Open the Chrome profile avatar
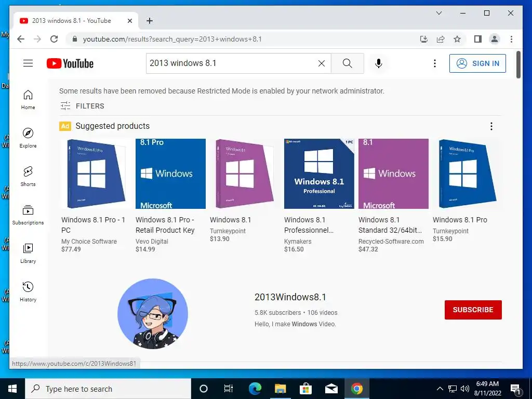The width and height of the screenshot is (532, 399). pos(495,39)
